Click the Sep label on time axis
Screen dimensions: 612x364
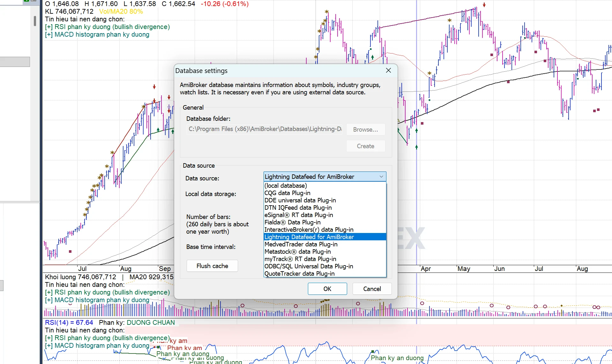point(165,269)
